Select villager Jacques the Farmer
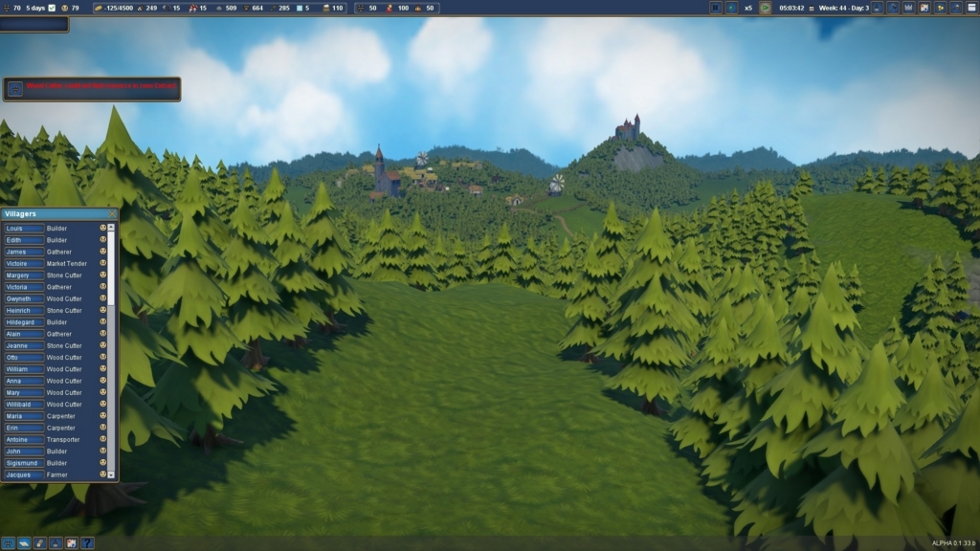The height and width of the screenshot is (551, 980). tap(24, 474)
